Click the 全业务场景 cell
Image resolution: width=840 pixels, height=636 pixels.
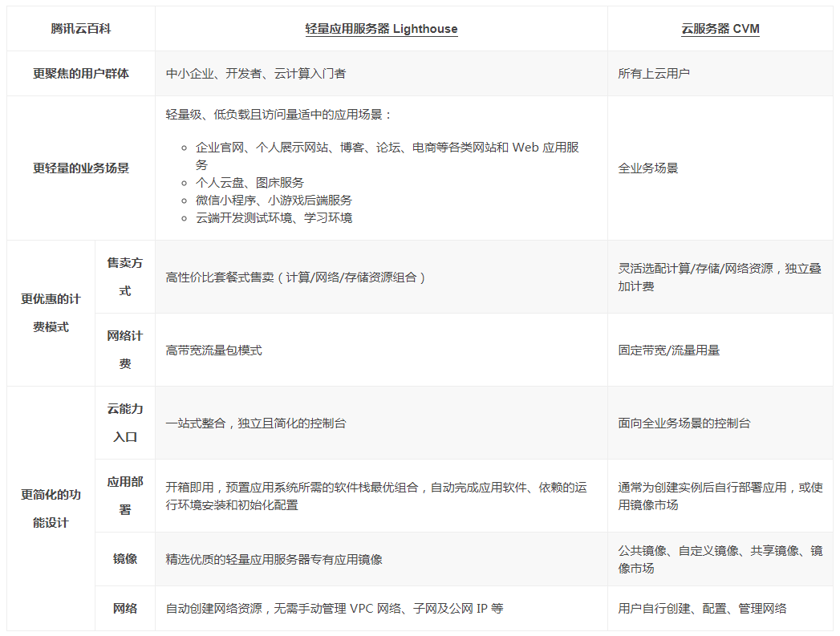(x=720, y=168)
